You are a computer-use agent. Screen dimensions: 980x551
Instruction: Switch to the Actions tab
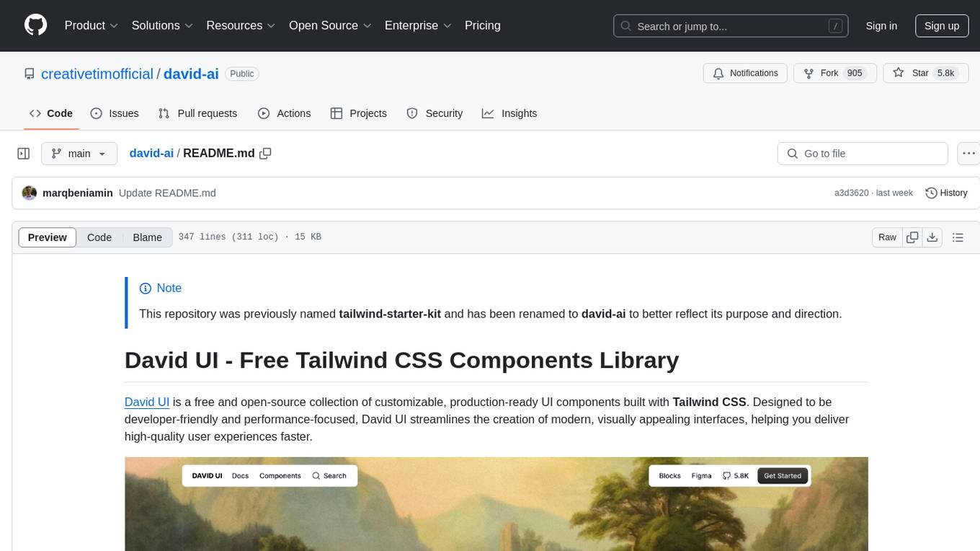tap(285, 113)
